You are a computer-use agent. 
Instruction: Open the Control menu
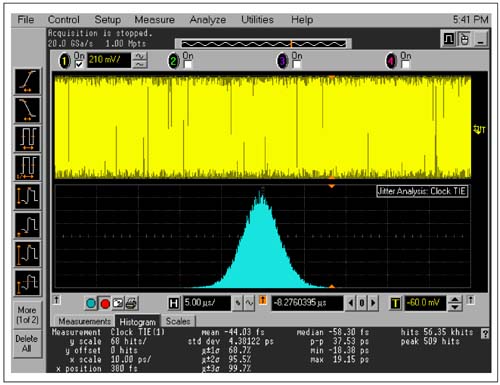pyautogui.click(x=64, y=20)
